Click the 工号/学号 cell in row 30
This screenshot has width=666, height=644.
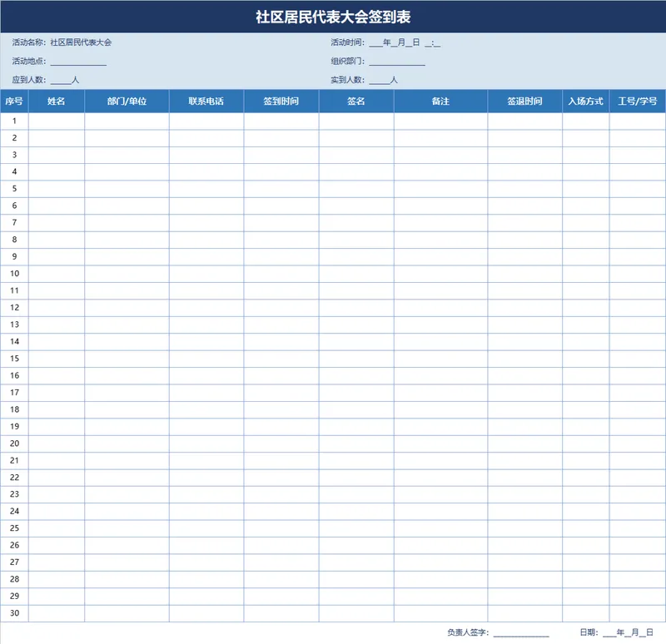(x=637, y=613)
